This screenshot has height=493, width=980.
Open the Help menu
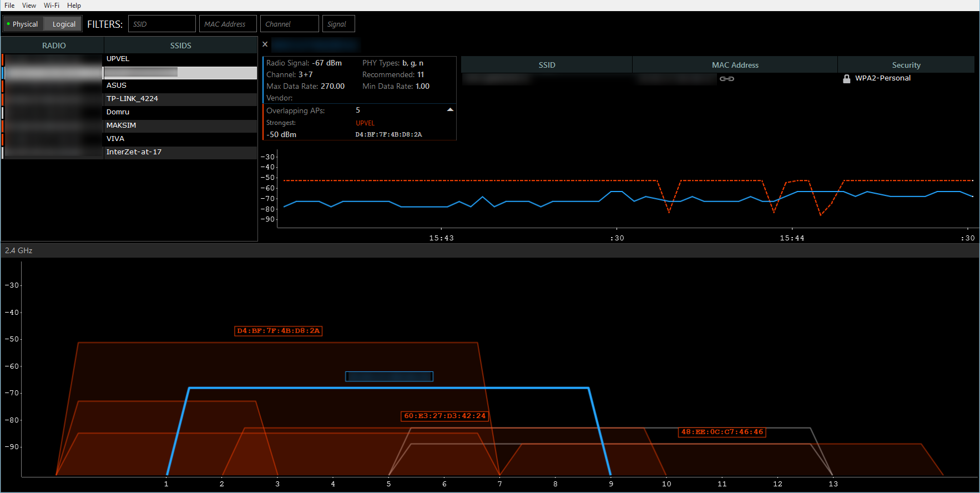click(x=74, y=6)
